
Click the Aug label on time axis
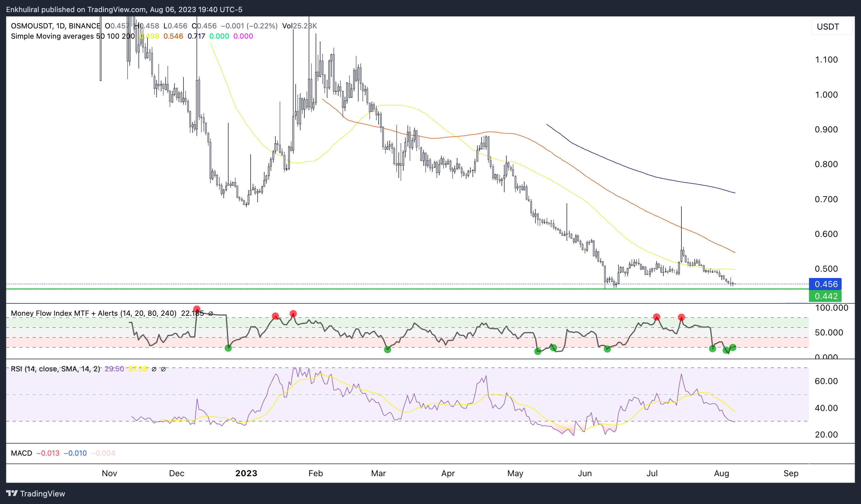721,473
